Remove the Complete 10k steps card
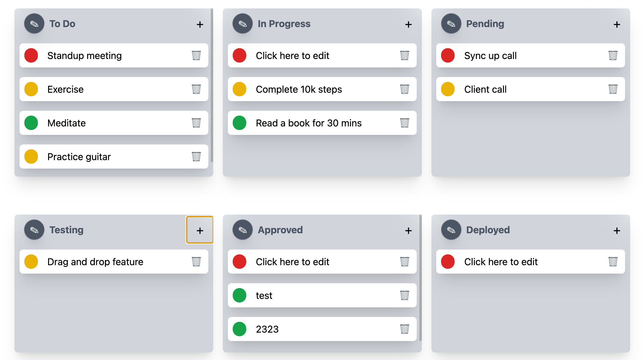Viewport: 644px width, 360px height. pyautogui.click(x=404, y=89)
